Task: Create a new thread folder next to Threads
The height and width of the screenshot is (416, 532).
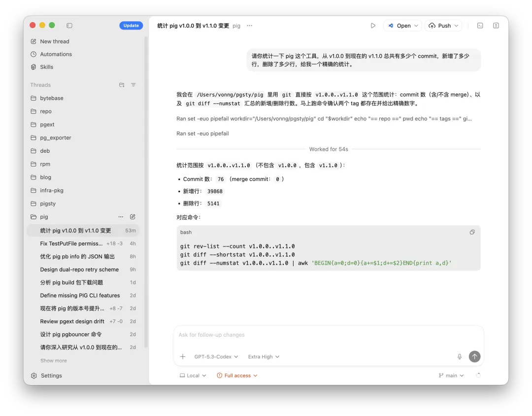Action: click(121, 85)
